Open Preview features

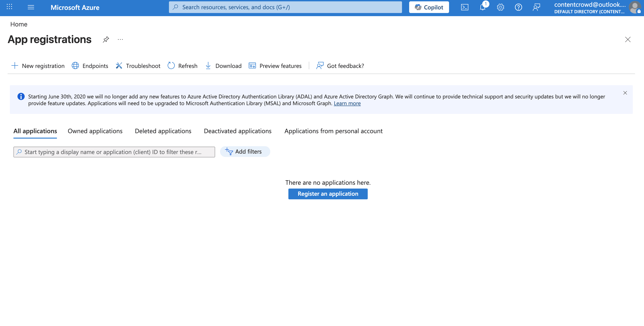click(275, 66)
